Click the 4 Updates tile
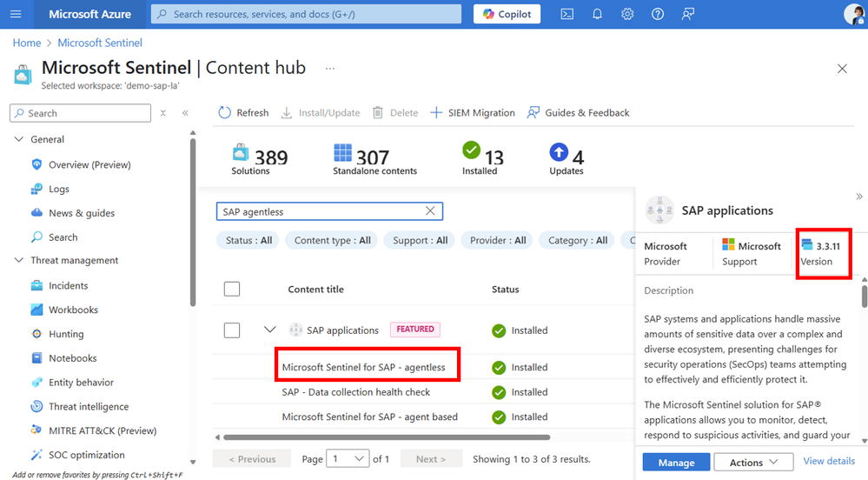This screenshot has width=868, height=480. (x=567, y=160)
